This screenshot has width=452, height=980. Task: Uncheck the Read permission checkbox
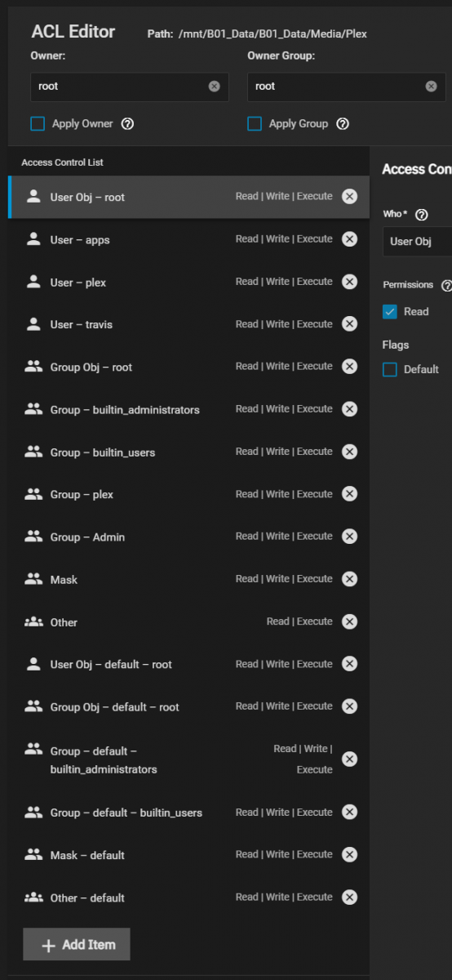tap(390, 312)
